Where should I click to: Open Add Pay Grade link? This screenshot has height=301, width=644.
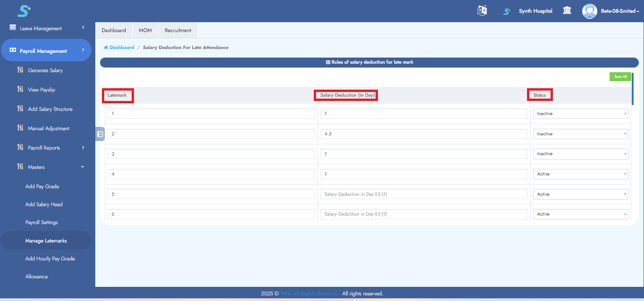(42, 186)
